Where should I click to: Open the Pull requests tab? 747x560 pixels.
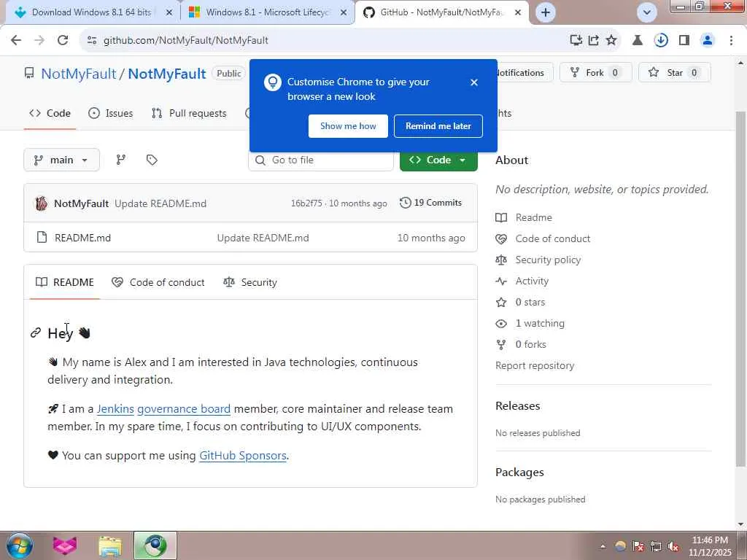(189, 113)
